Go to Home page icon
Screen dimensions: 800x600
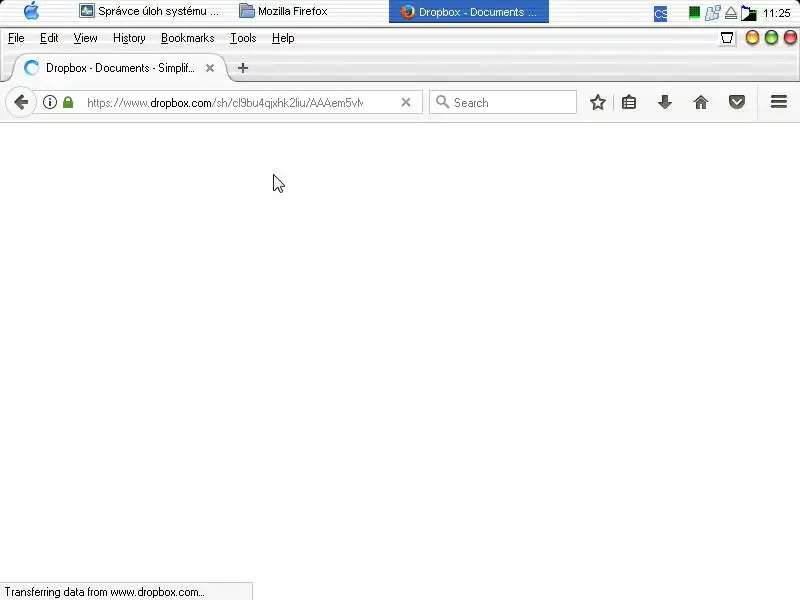pyautogui.click(x=701, y=103)
